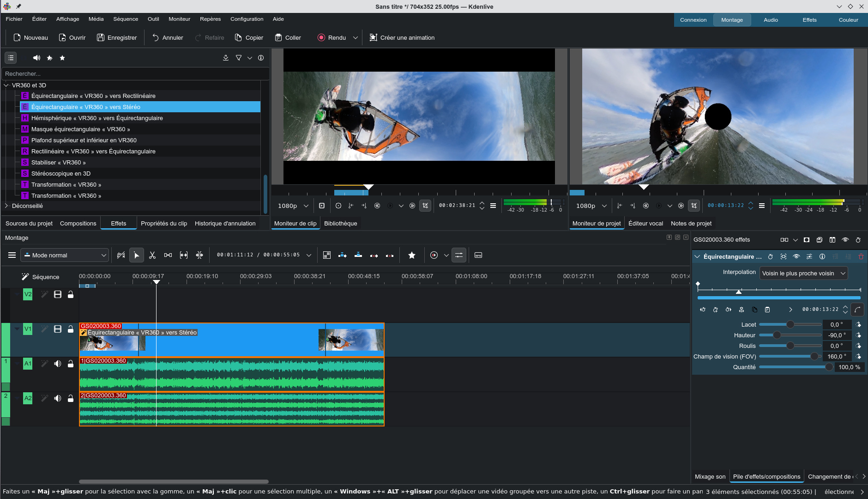Disable the Équirectangulaire effect using eye icon
Screen dimensions: 868x499
[x=796, y=256]
